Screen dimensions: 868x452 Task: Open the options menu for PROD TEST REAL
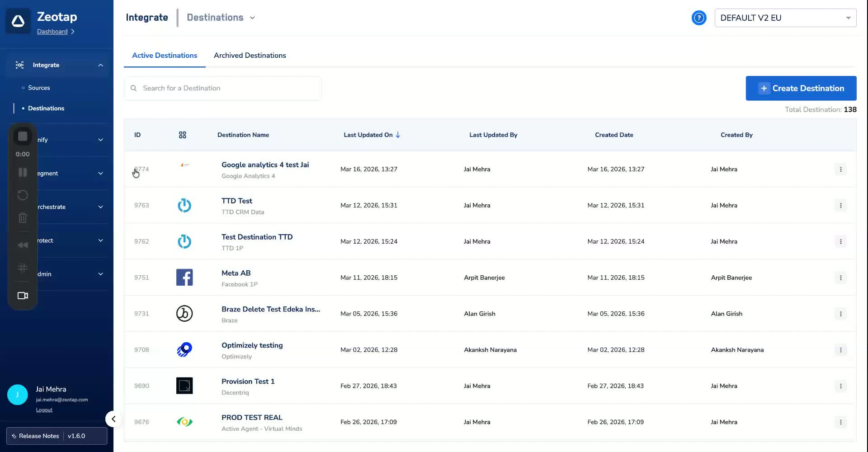coord(840,422)
